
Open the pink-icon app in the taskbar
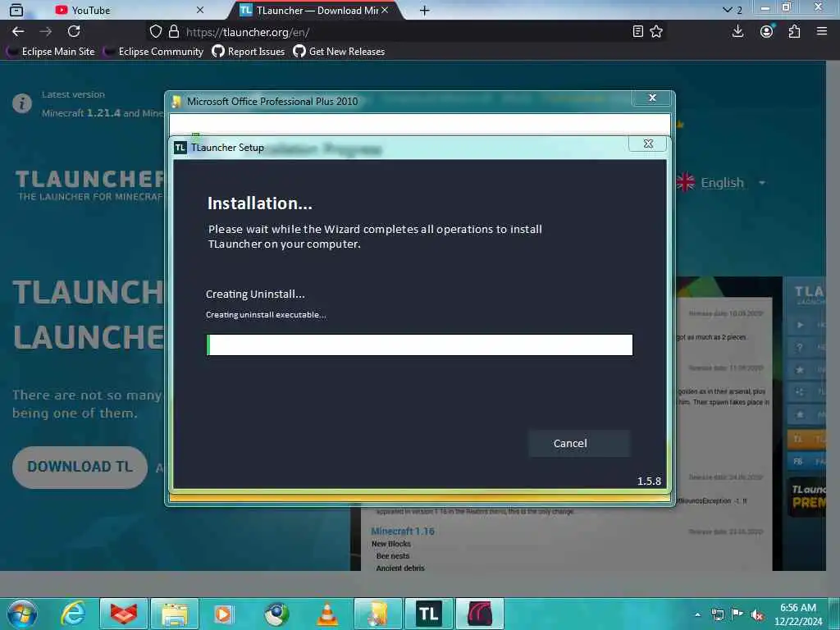click(479, 614)
